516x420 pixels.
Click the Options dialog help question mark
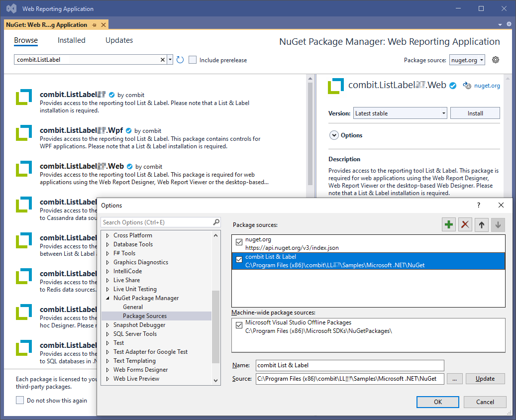click(x=479, y=205)
